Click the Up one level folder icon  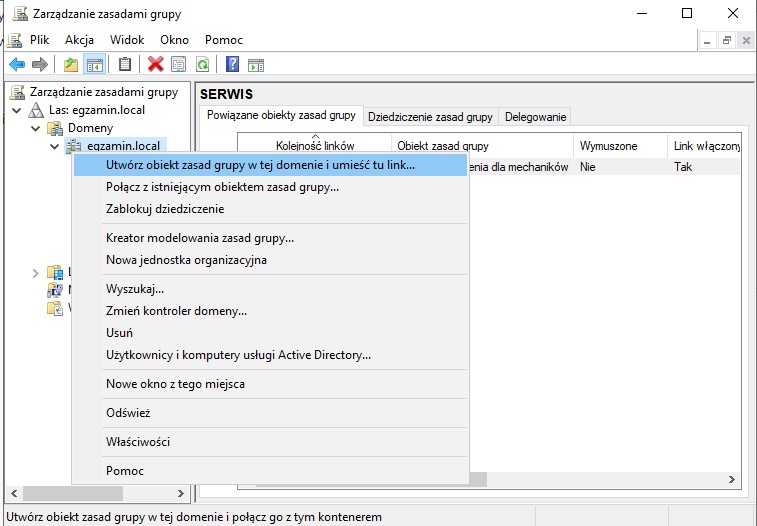(71, 64)
